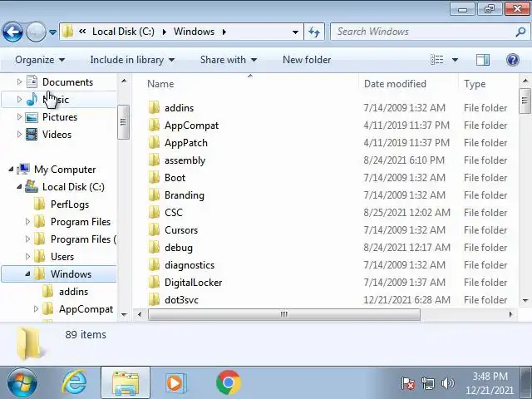The width and height of the screenshot is (532, 399).
Task: Expand the Pictures library node
Action: (x=19, y=116)
